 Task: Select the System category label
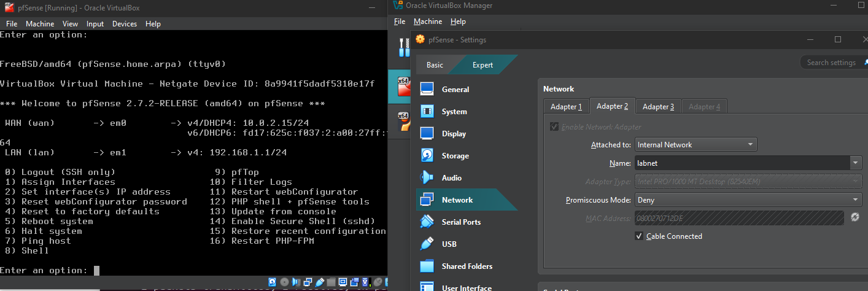[x=454, y=111]
